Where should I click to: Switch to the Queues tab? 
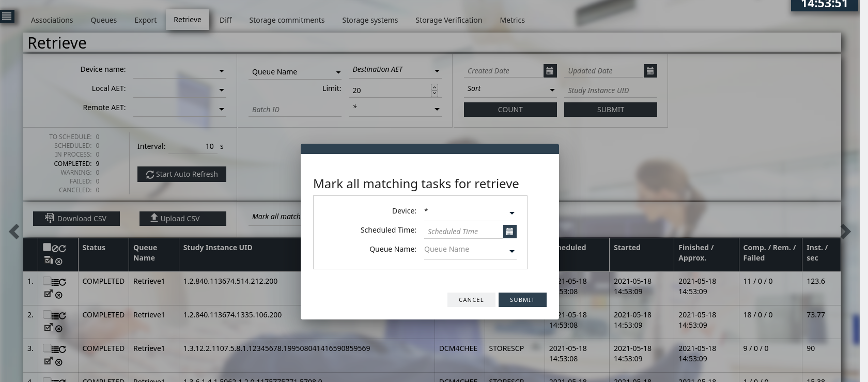[x=104, y=20]
